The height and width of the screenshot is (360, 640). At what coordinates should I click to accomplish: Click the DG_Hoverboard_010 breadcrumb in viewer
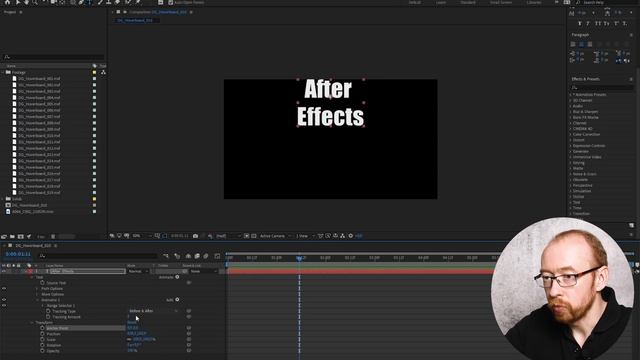[x=135, y=20]
